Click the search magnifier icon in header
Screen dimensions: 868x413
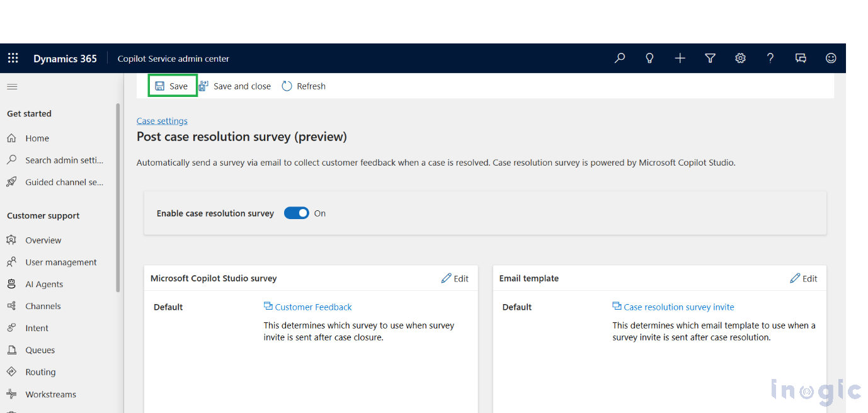pos(620,59)
